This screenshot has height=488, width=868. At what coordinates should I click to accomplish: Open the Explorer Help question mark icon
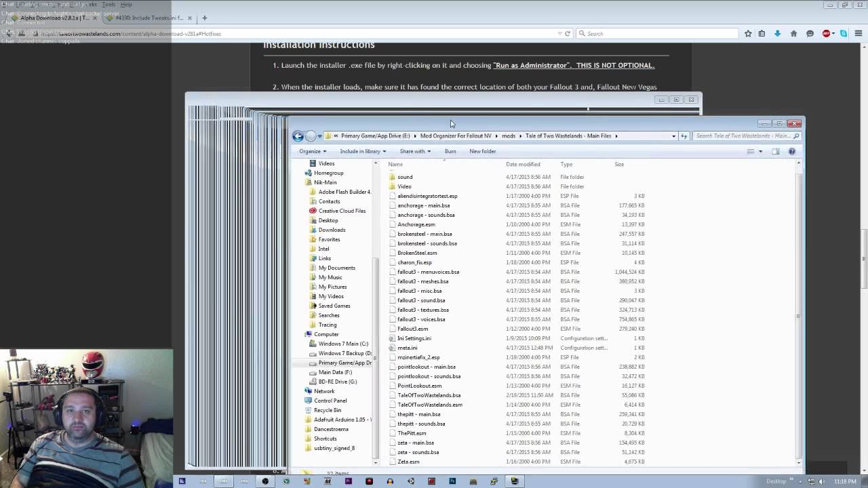(x=791, y=151)
